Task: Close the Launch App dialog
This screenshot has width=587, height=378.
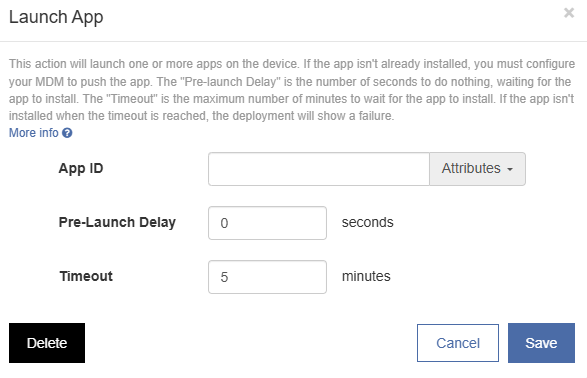Action: point(569,13)
